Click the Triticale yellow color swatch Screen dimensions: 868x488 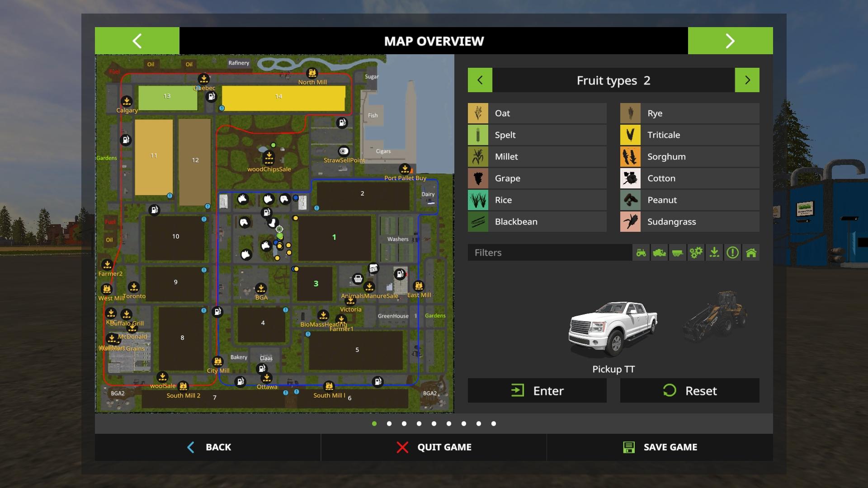pos(630,135)
